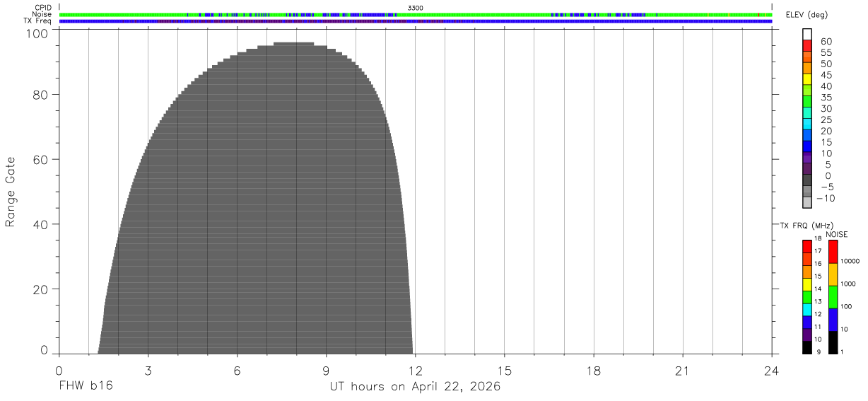Click the '20' range gate axis label
This screenshot has width=868, height=401.
42,290
